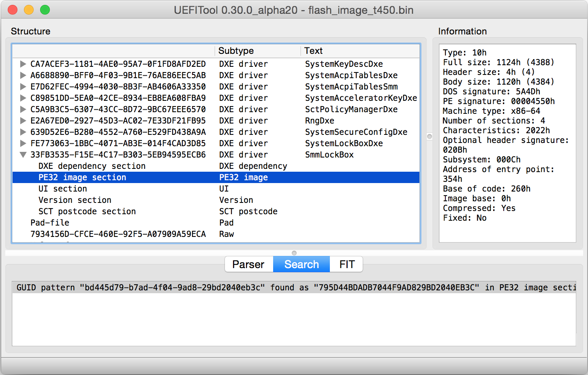The image size is (588, 375).
Task: Click the SystemAcceleratorKeyDxe text cell
Action: coord(361,98)
